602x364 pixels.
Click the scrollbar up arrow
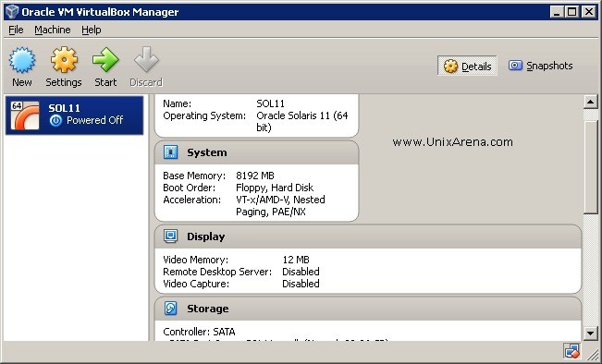590,102
